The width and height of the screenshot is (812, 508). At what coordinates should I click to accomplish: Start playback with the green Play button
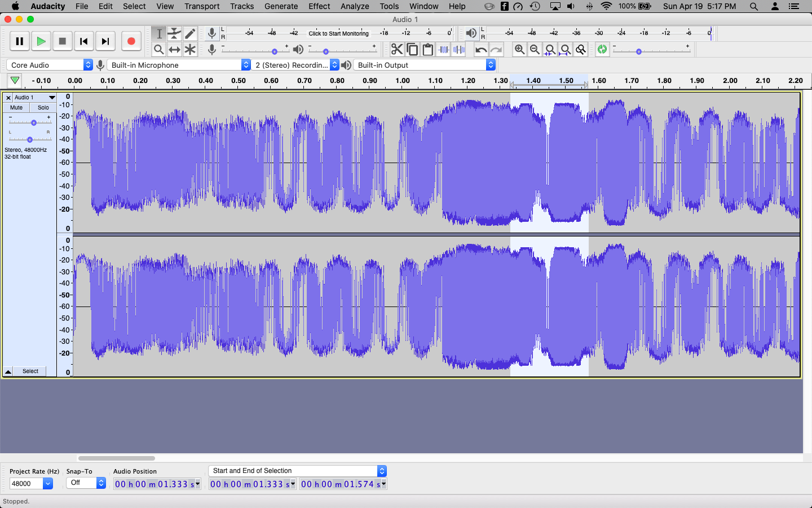tap(41, 41)
